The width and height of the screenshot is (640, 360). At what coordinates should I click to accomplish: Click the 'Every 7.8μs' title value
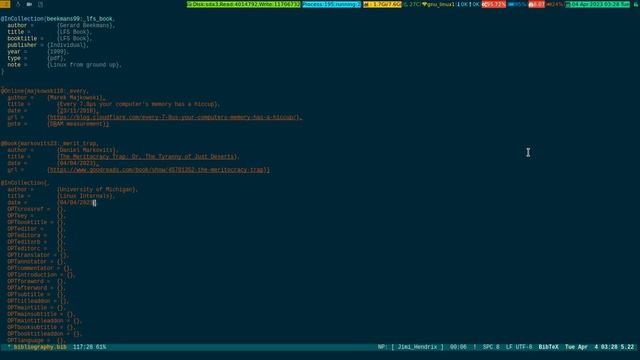(x=138, y=104)
